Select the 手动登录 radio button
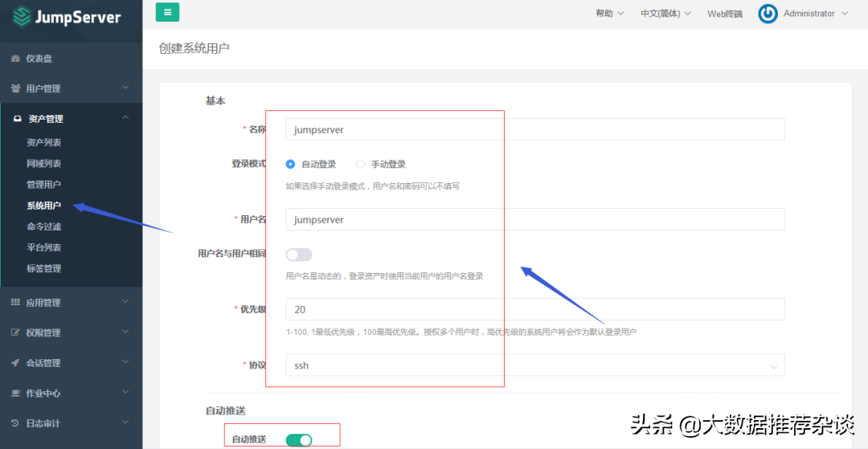 click(360, 164)
